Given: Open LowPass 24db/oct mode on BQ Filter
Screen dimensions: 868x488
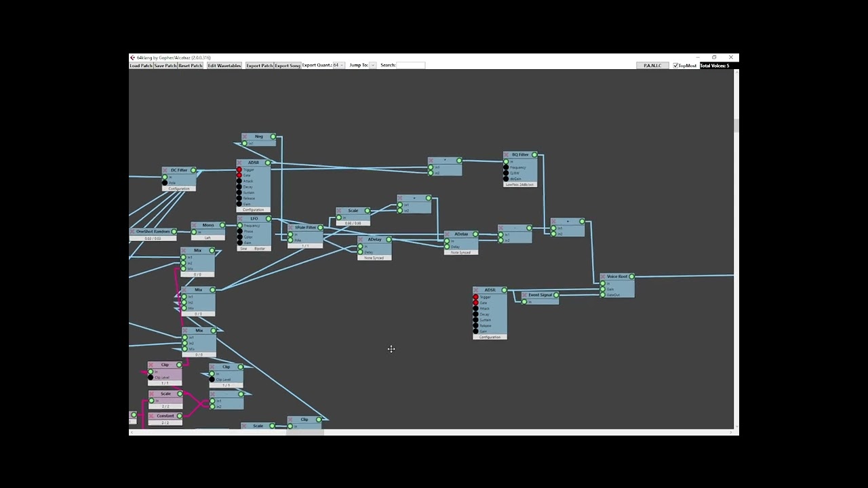Looking at the screenshot, I should [520, 184].
